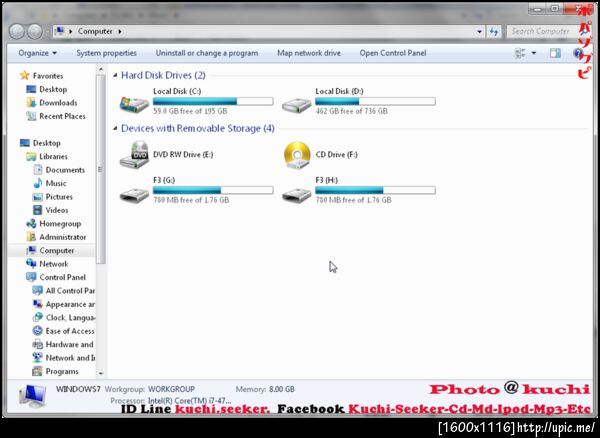This screenshot has height=438, width=600.
Task: Click the Intel(R) Core(TM) processor text
Action: [189, 401]
